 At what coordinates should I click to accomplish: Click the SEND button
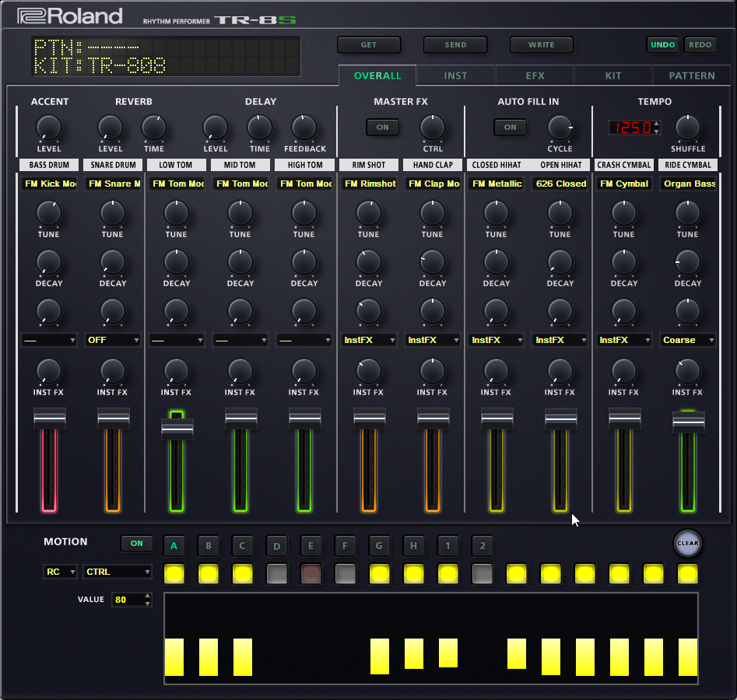(x=455, y=45)
